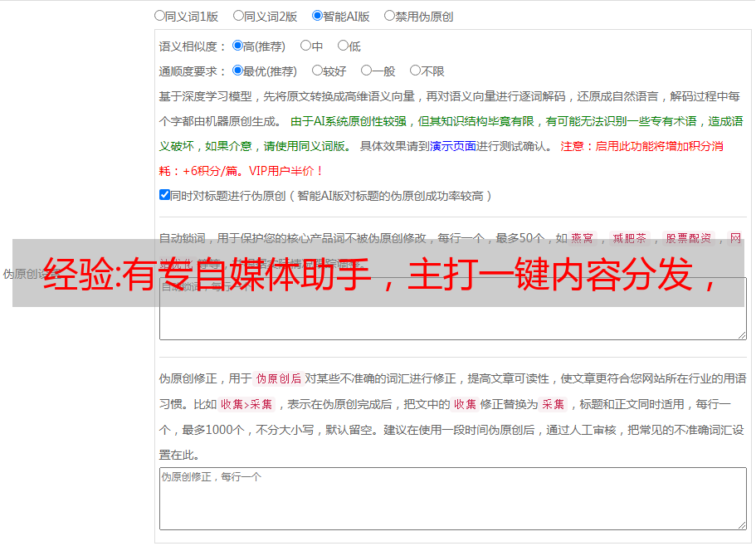This screenshot has height=546, width=756.
Task: Click the 股票配资 example keyword tag
Action: click(689, 238)
